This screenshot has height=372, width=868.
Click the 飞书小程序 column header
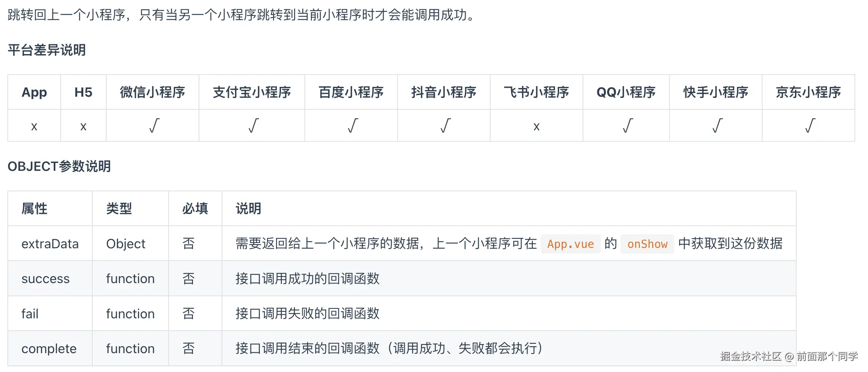point(536,92)
